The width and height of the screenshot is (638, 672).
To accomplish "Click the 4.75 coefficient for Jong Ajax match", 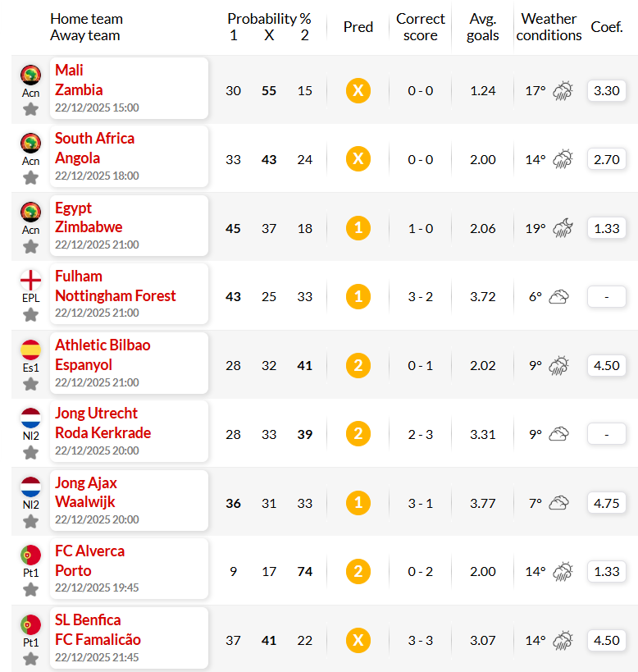I will [x=606, y=503].
